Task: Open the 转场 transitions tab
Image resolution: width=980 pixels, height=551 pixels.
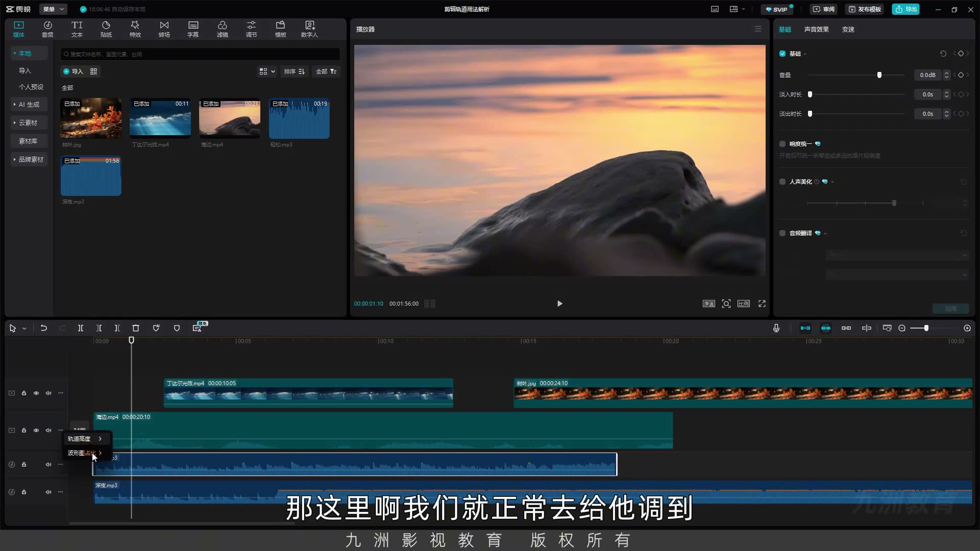Action: pyautogui.click(x=164, y=29)
